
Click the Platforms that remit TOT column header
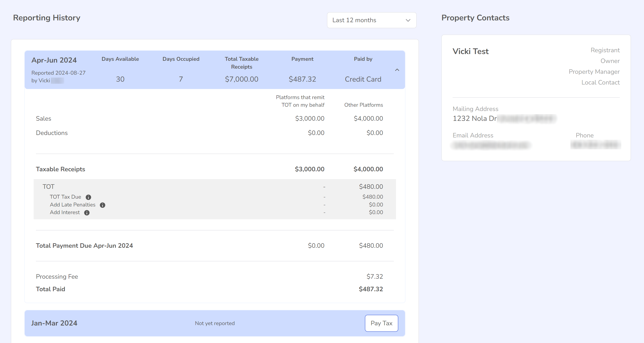[x=300, y=101]
